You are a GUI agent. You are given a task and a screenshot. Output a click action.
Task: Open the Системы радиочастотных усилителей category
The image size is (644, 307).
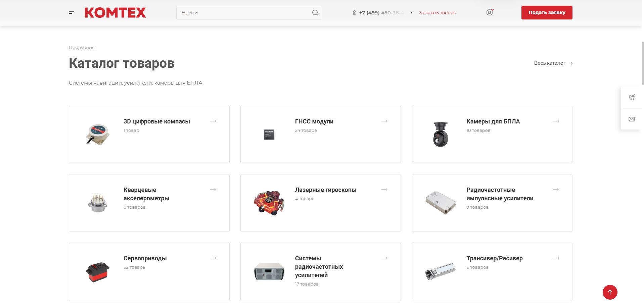point(319,267)
